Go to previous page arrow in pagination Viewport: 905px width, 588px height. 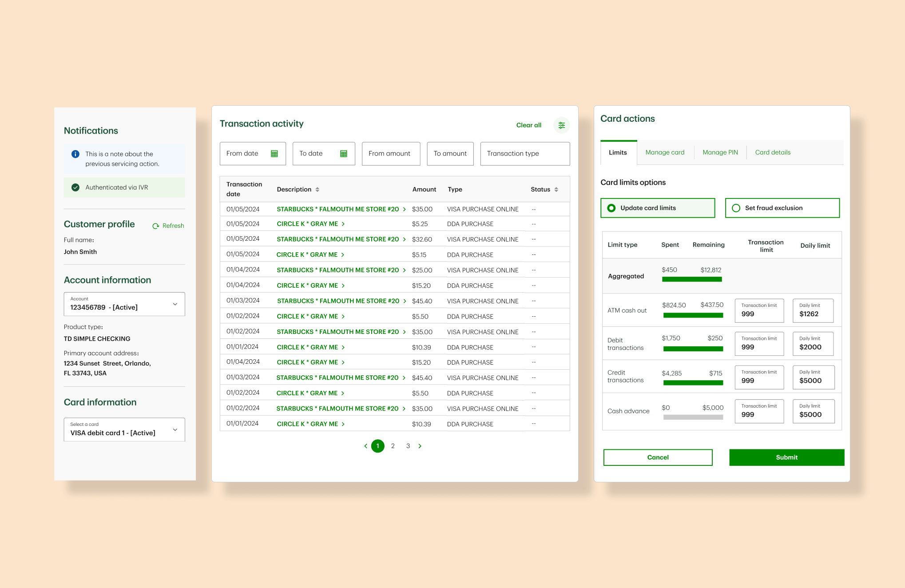pyautogui.click(x=365, y=446)
